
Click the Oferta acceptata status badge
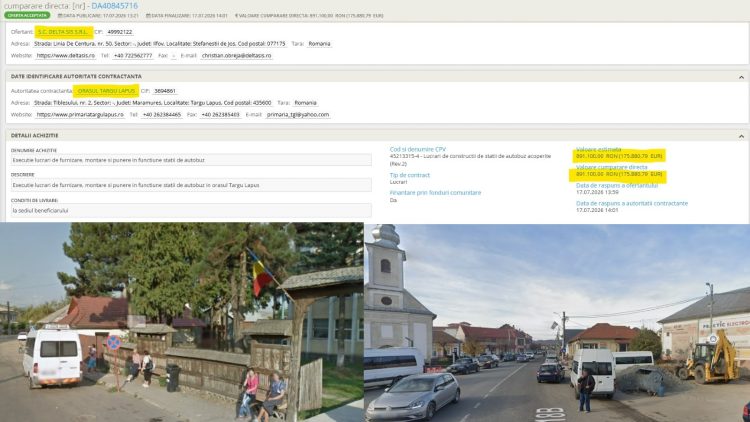tap(27, 16)
